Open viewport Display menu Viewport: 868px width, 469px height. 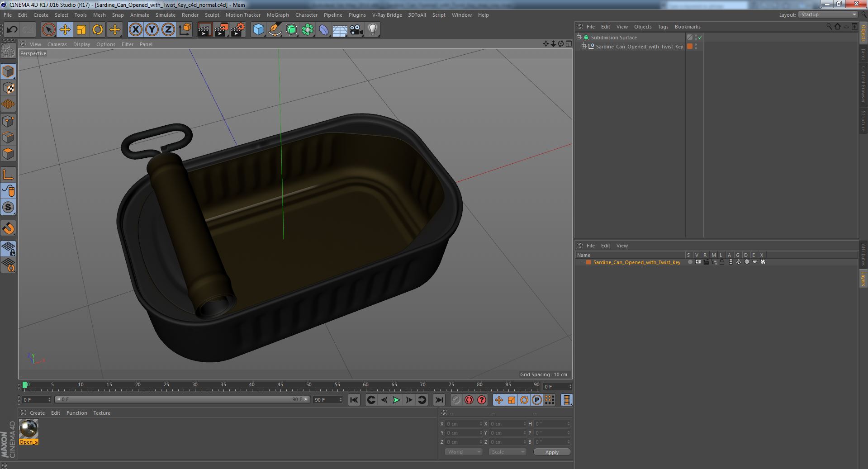tap(81, 44)
